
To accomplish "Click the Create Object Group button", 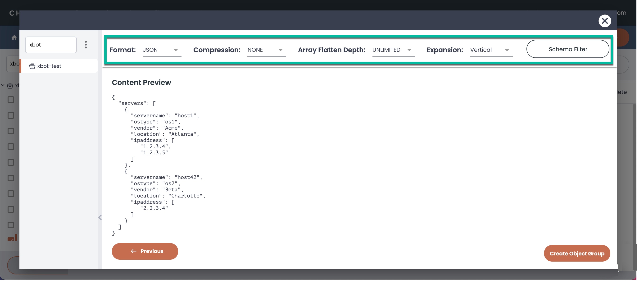I will 577,254.
